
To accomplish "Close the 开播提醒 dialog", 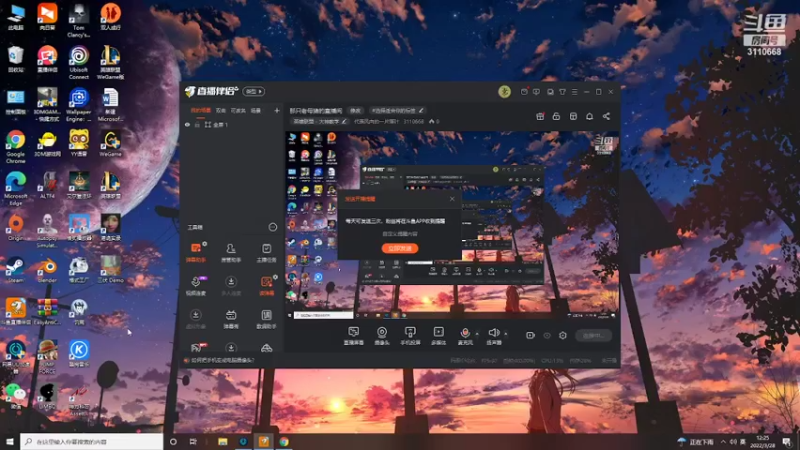I will click(x=452, y=198).
